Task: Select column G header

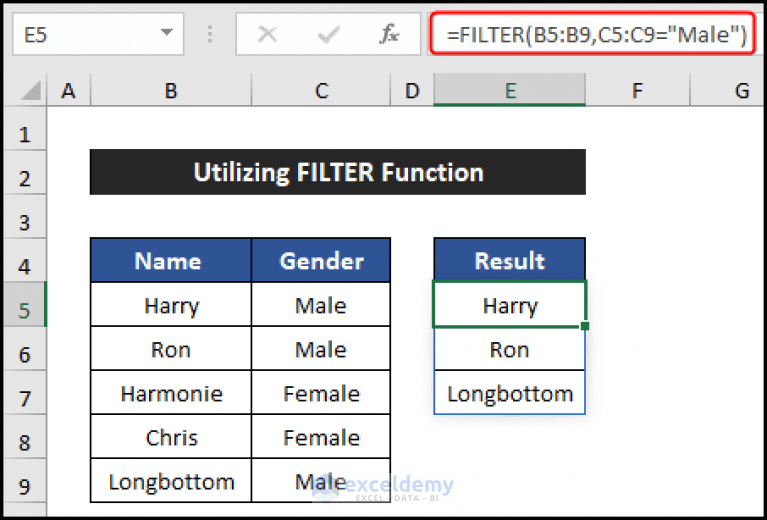Action: point(728,90)
